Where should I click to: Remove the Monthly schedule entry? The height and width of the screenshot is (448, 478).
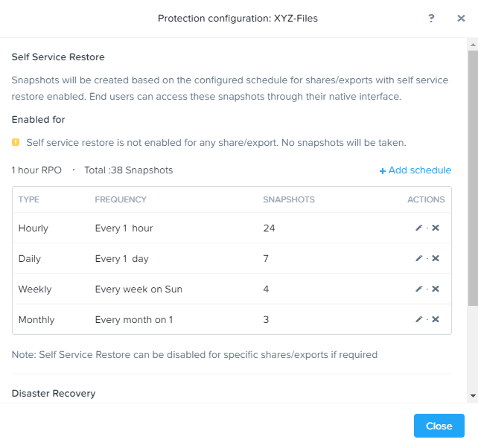(436, 319)
